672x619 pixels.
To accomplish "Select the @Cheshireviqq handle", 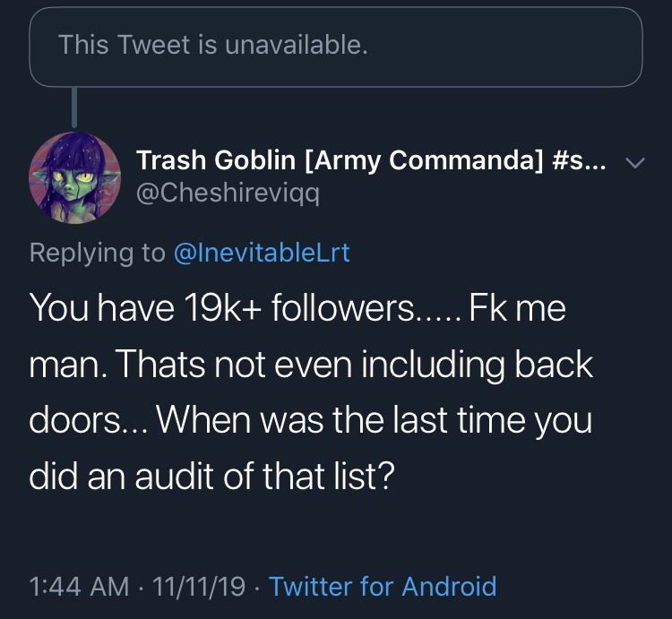I will click(x=228, y=193).
